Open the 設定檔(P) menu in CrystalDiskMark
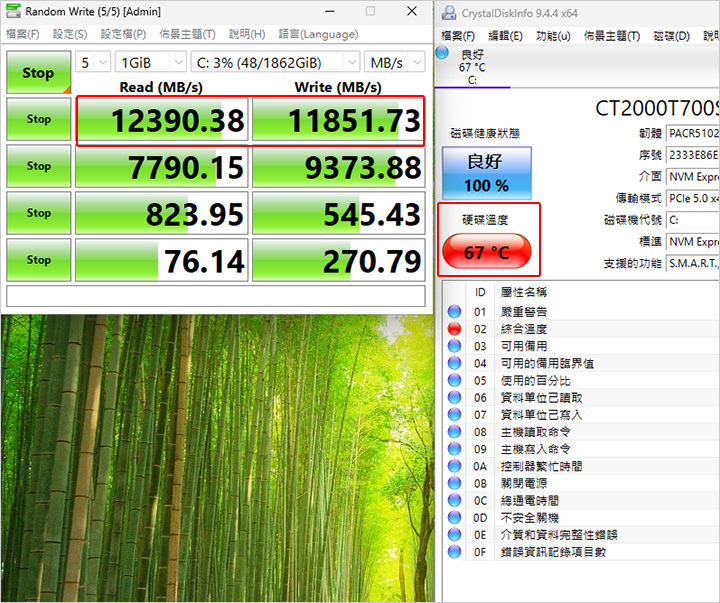The height and width of the screenshot is (603, 720). tap(123, 34)
